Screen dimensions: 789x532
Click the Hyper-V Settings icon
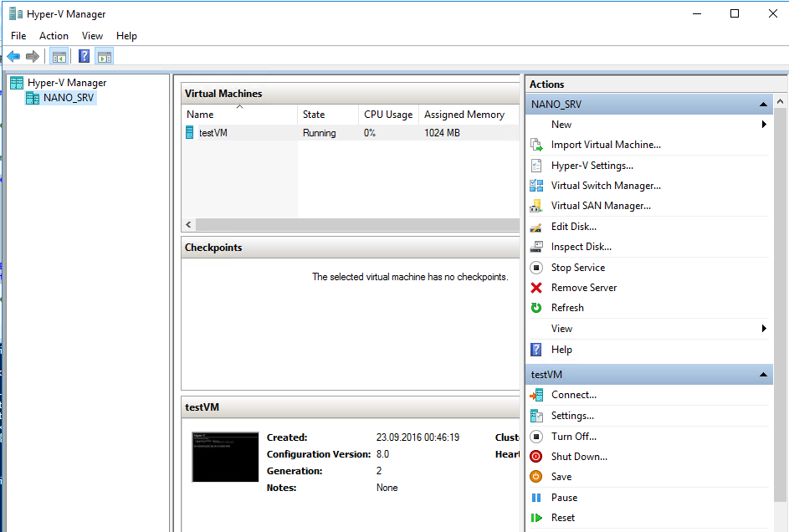536,166
